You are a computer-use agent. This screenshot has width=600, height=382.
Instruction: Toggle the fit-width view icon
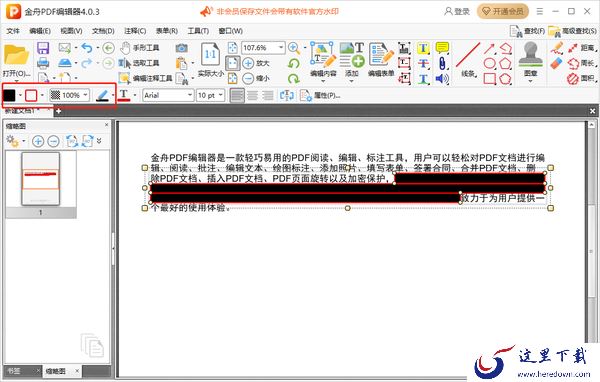[x=232, y=48]
